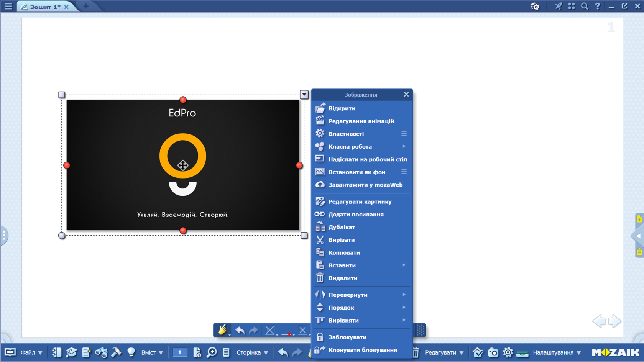Click the rocket launch icon
The image size is (644, 362).
point(559,6)
